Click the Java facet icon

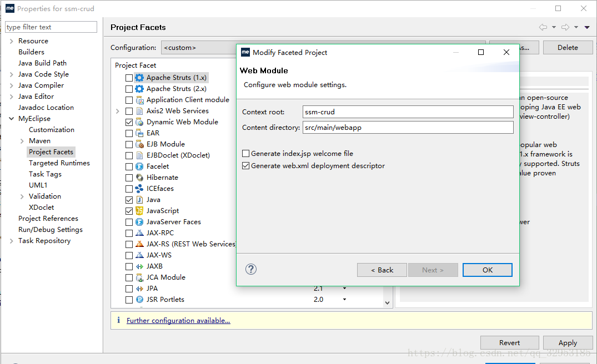tap(140, 200)
